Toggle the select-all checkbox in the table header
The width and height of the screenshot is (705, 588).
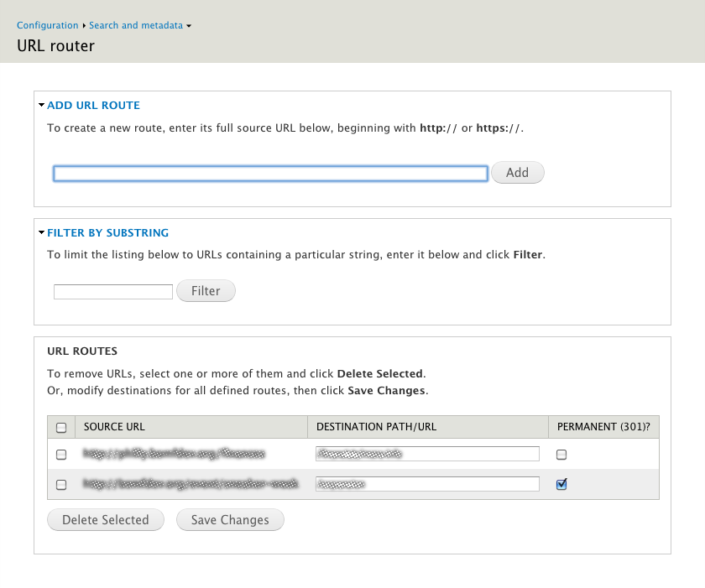(x=60, y=427)
